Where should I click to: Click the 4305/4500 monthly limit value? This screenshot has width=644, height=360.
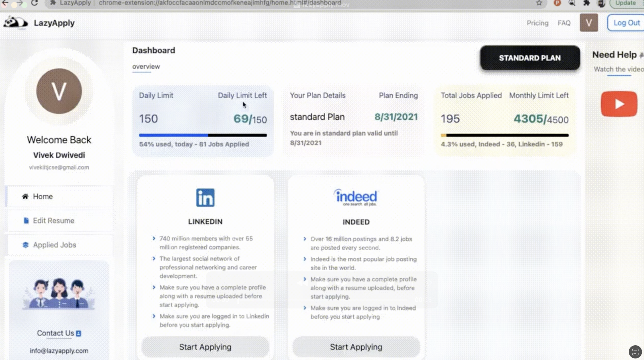point(541,119)
